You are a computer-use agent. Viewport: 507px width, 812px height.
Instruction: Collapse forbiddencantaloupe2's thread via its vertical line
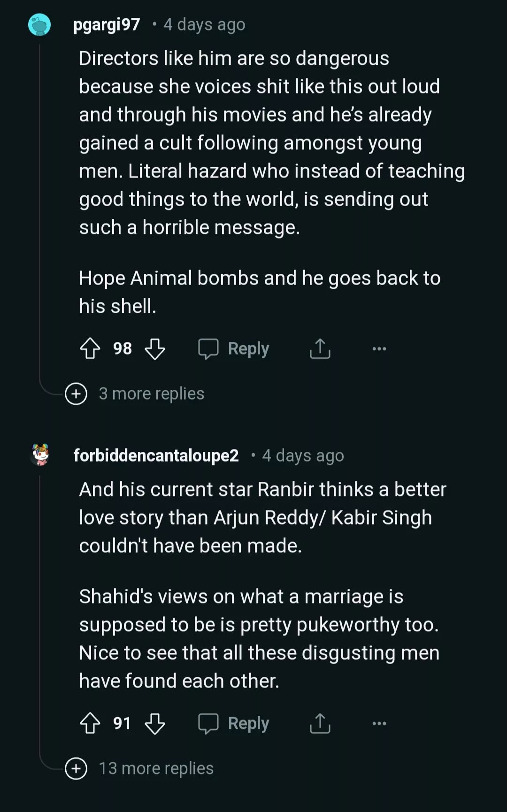[39, 611]
